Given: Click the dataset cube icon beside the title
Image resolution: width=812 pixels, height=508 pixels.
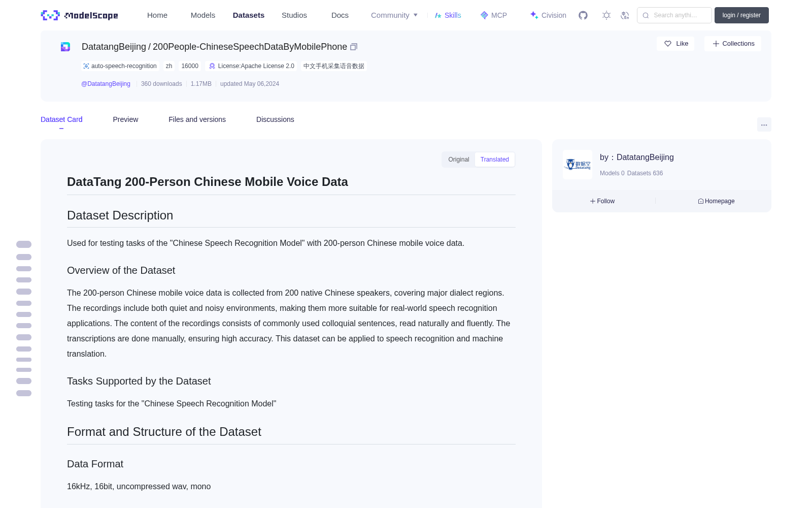Looking at the screenshot, I should tap(65, 47).
